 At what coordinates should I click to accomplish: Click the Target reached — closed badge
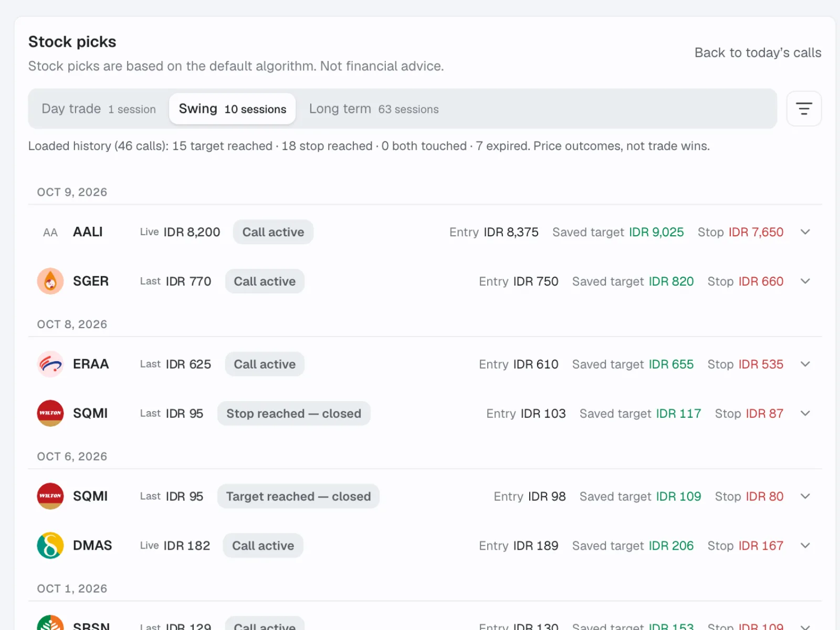(298, 497)
